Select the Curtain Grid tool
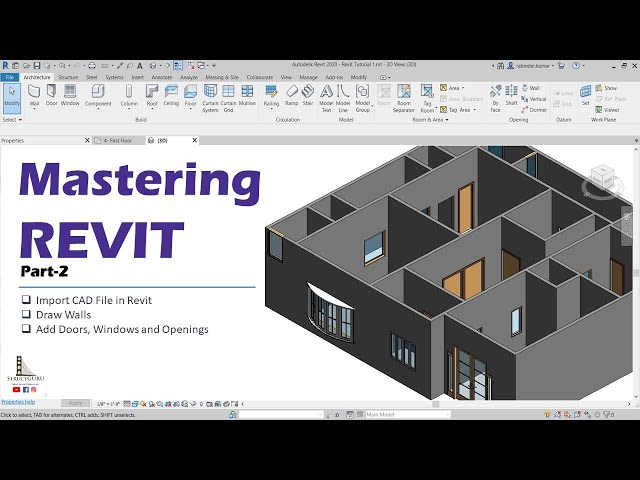This screenshot has height=480, width=640. pyautogui.click(x=228, y=98)
